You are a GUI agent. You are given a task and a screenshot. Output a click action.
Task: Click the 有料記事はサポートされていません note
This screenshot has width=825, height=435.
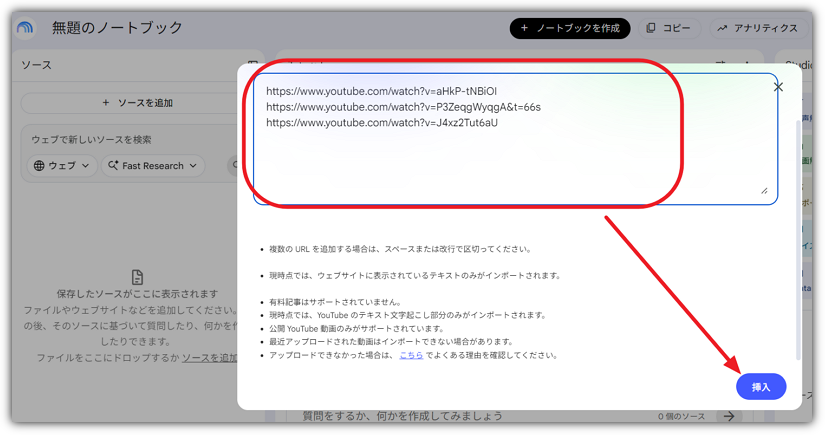pos(335,302)
